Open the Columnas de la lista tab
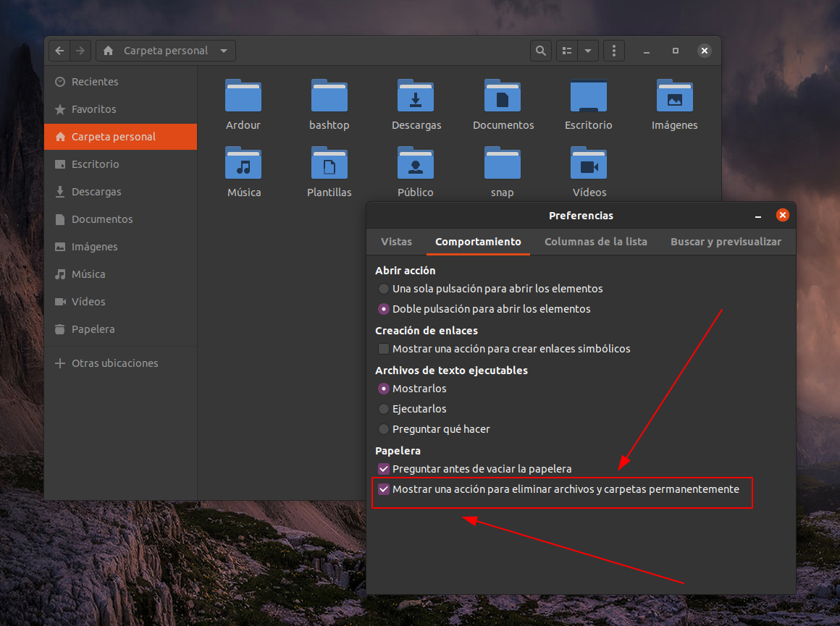Screen dimensions: 840x626 click(x=595, y=242)
